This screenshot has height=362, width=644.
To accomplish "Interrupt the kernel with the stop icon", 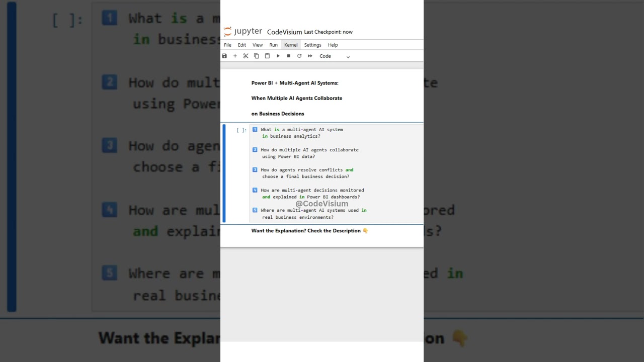I will coord(288,56).
